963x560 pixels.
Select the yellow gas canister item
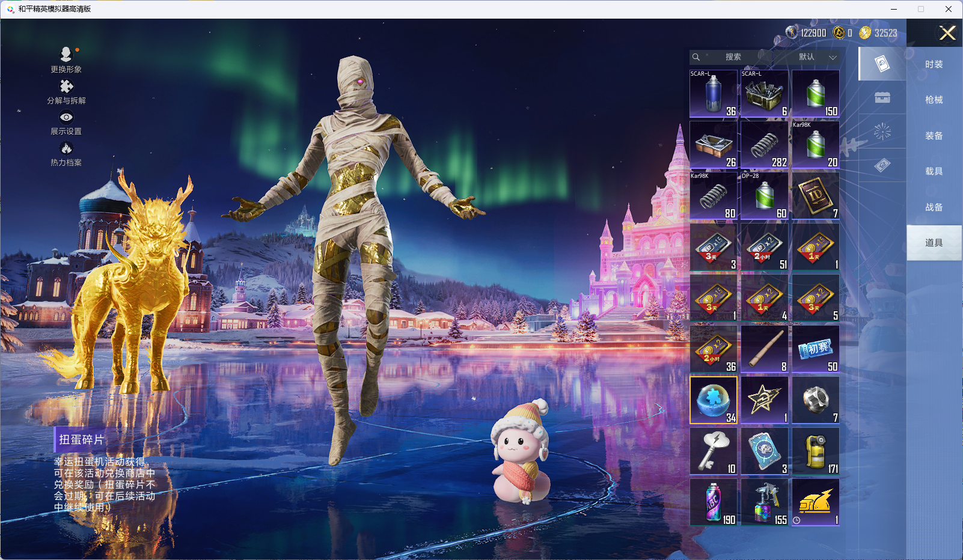pos(815,451)
